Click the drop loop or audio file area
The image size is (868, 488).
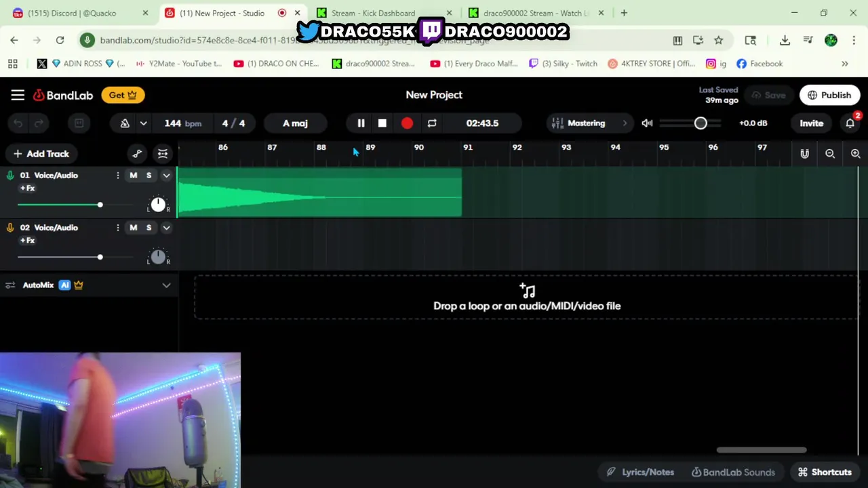[x=527, y=297]
